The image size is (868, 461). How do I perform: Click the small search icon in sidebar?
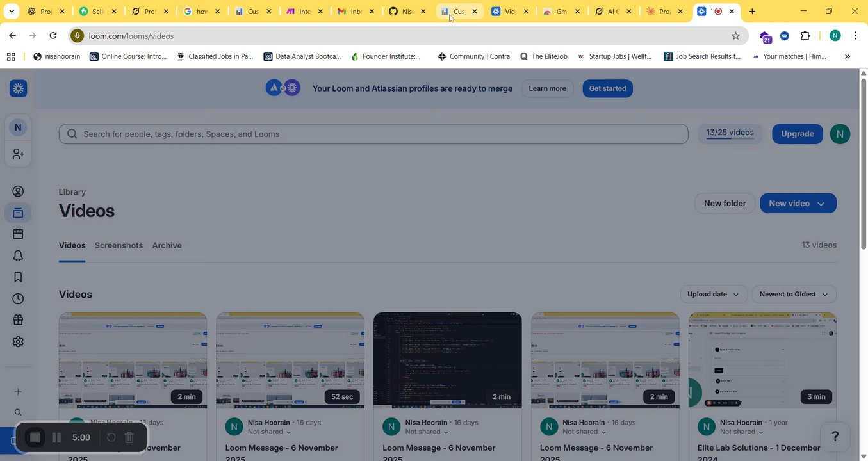pos(18,413)
